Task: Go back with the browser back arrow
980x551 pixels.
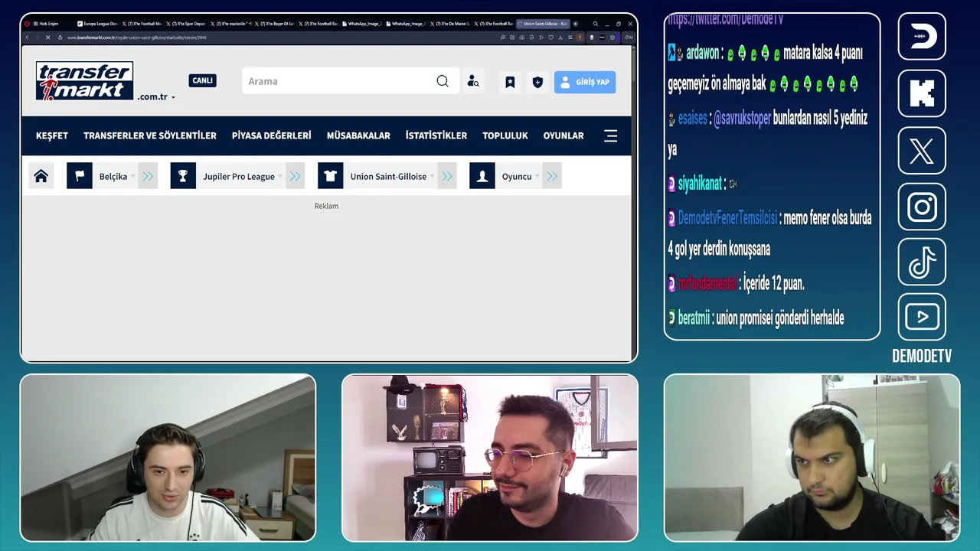Action: click(28, 37)
